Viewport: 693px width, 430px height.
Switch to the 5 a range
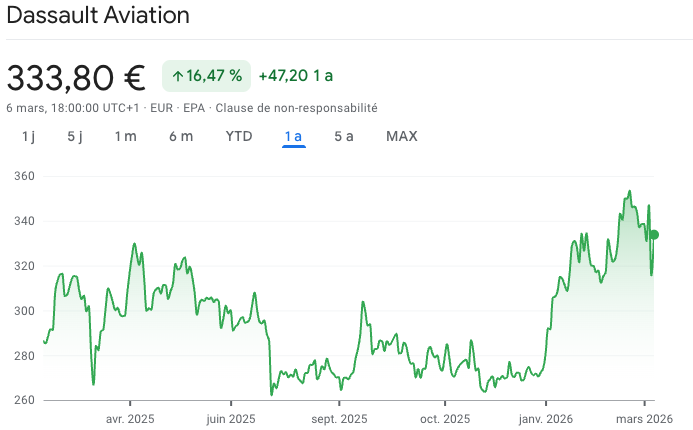pyautogui.click(x=344, y=137)
